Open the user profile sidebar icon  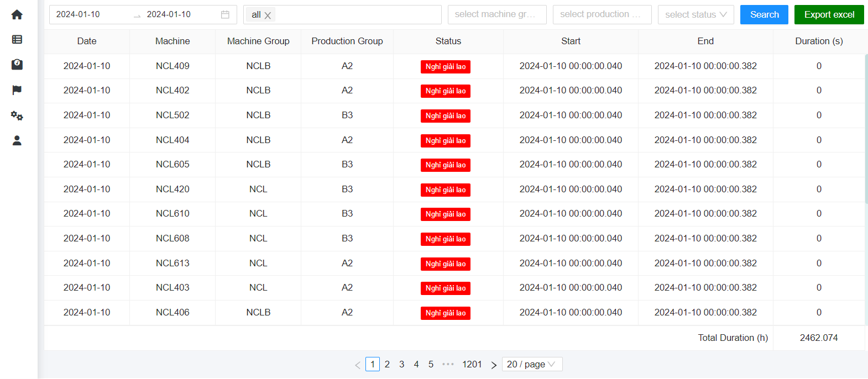click(x=17, y=140)
